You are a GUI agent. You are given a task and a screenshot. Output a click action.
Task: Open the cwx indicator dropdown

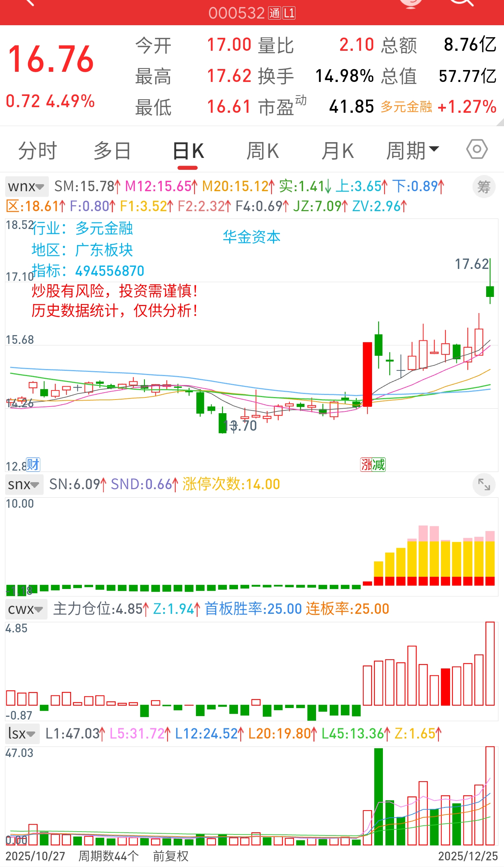point(26,609)
